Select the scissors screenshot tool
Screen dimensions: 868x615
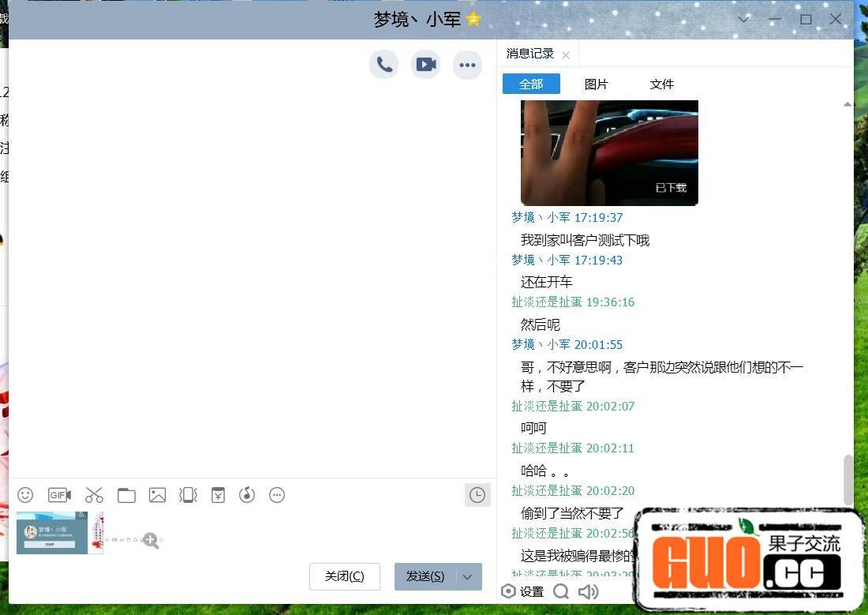(x=94, y=495)
